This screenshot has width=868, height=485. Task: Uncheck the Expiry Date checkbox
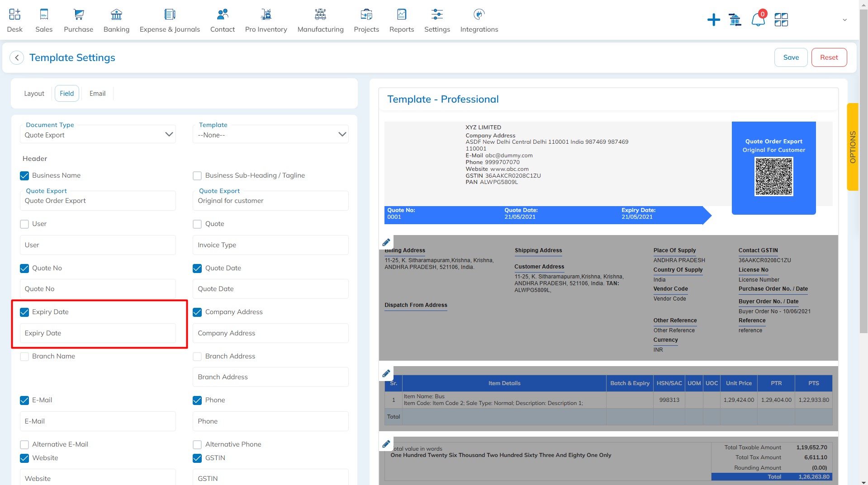click(x=24, y=312)
